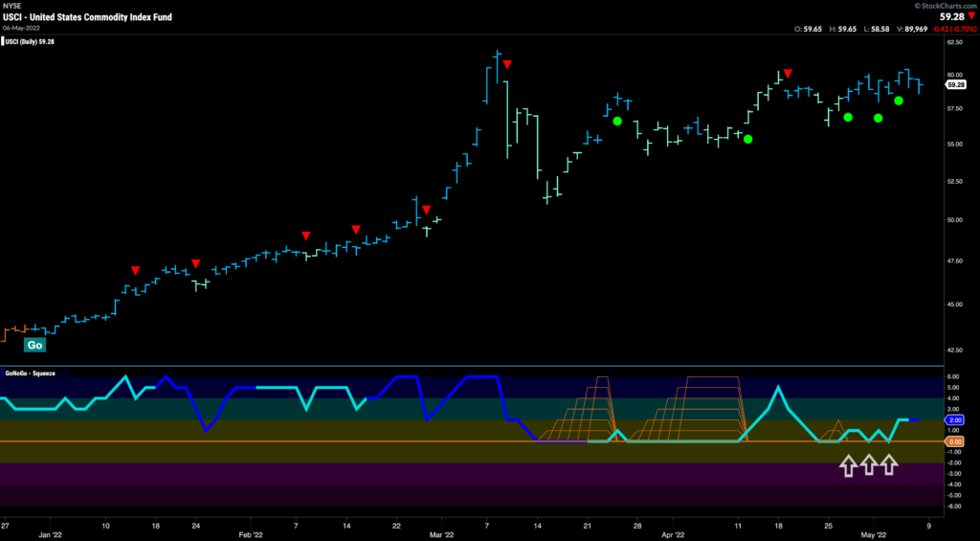Click the Mar '22 date axis label
980x541 pixels.
click(x=441, y=535)
